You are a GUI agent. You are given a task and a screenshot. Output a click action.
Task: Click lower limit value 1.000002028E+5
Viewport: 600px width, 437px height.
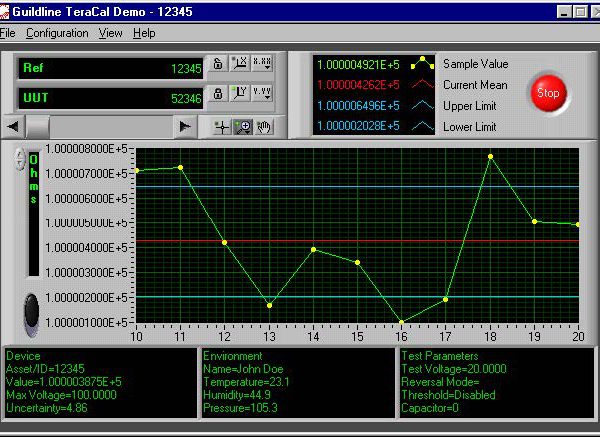pos(359,126)
